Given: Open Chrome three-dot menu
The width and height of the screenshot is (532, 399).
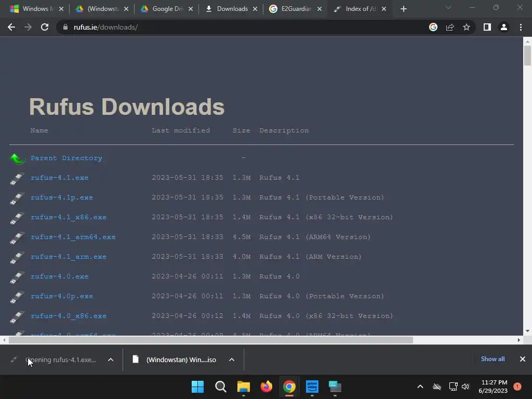Looking at the screenshot, I should click(521, 27).
